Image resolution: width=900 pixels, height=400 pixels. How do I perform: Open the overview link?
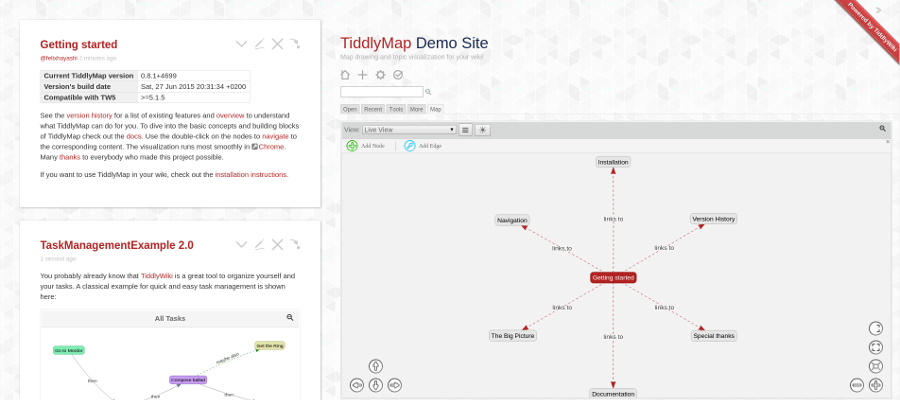point(230,115)
